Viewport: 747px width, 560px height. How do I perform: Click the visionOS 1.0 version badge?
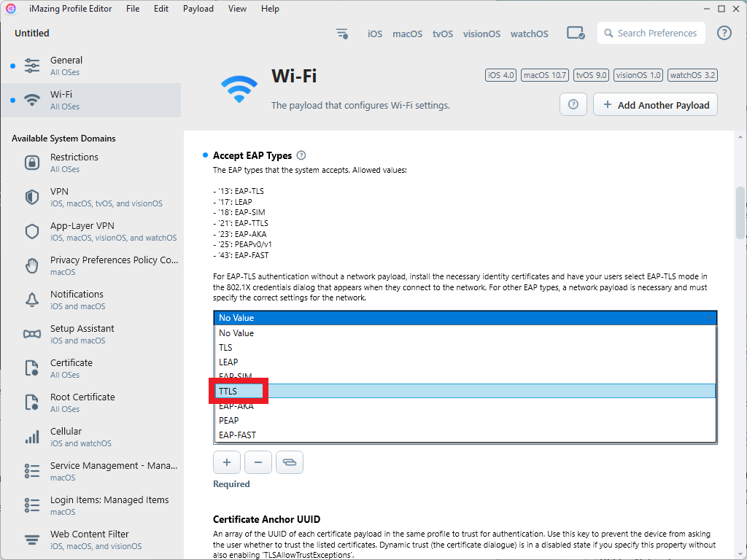638,75
